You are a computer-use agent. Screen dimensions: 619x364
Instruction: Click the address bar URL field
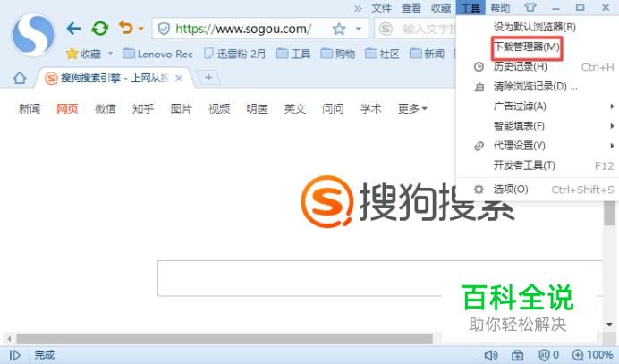coord(243,29)
